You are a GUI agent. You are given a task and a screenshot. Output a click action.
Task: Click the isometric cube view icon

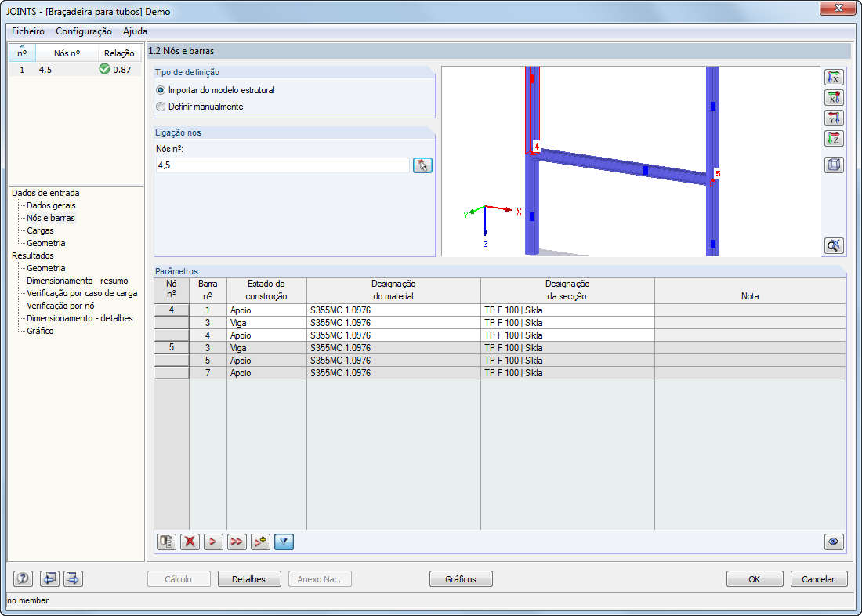(x=834, y=165)
